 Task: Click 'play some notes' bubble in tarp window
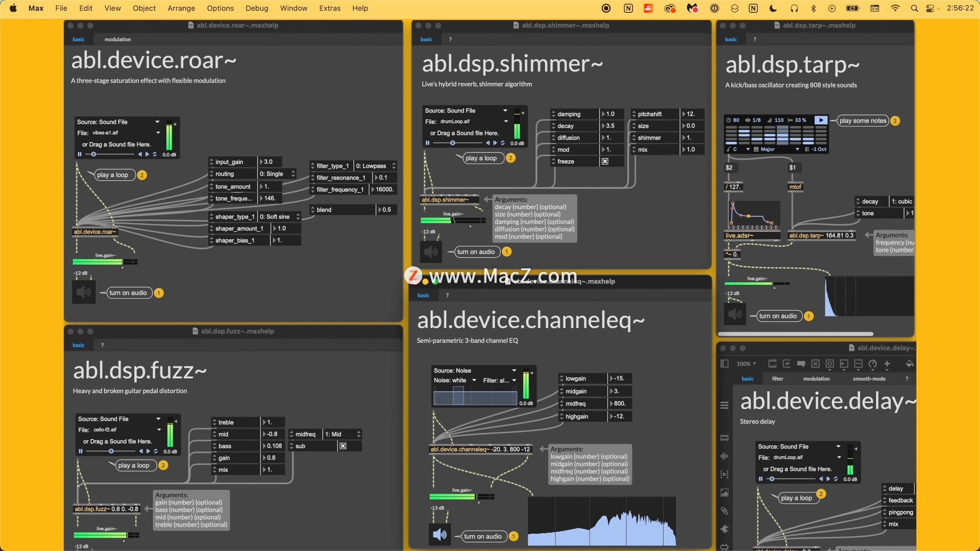pyautogui.click(x=863, y=120)
